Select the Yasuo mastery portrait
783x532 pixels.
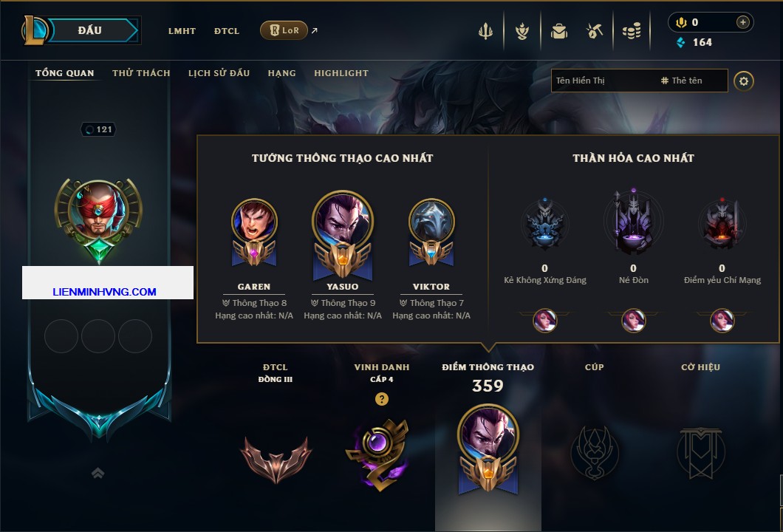[x=343, y=233]
